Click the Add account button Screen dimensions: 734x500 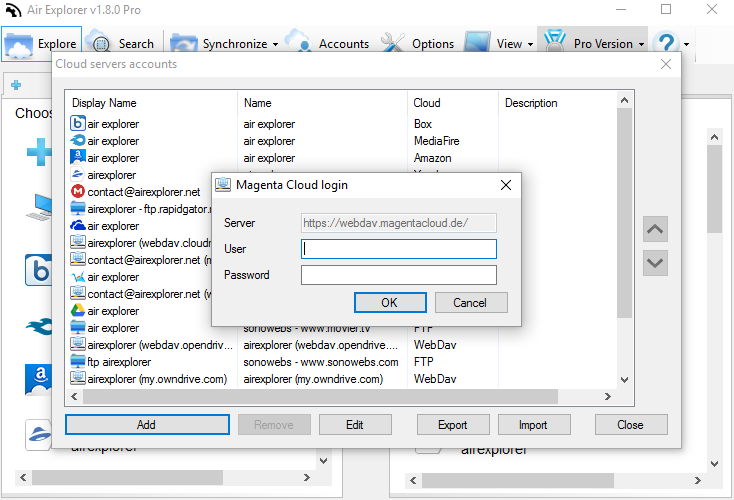(x=147, y=425)
